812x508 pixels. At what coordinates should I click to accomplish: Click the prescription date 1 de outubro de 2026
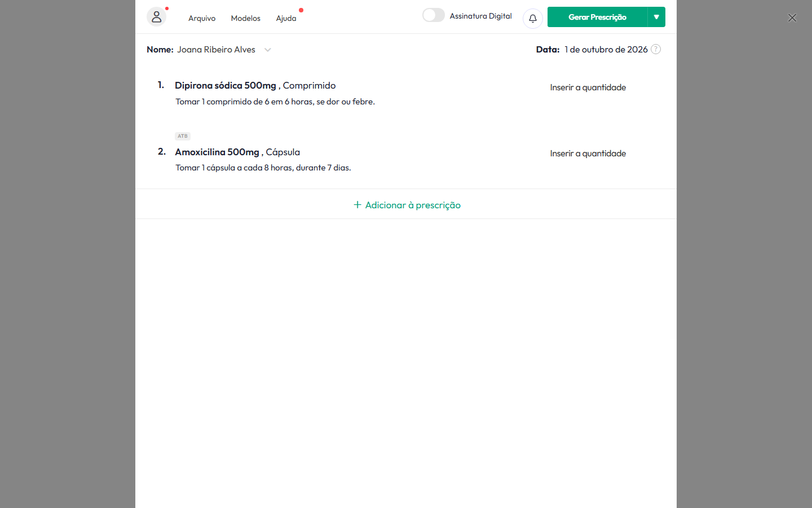[606, 50]
